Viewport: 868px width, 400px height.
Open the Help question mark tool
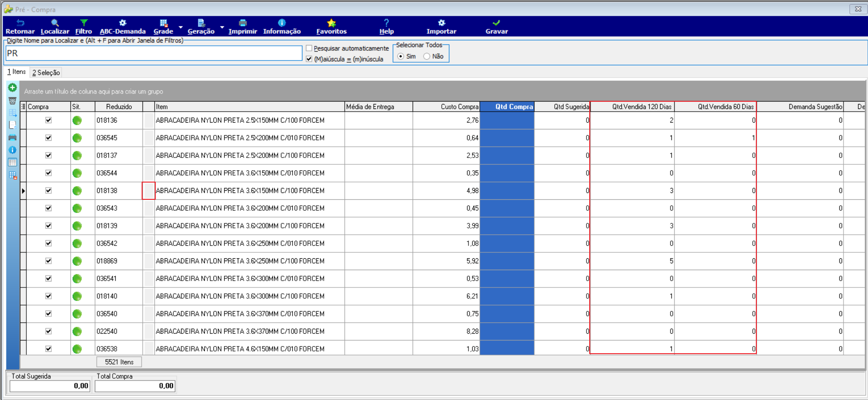click(386, 27)
